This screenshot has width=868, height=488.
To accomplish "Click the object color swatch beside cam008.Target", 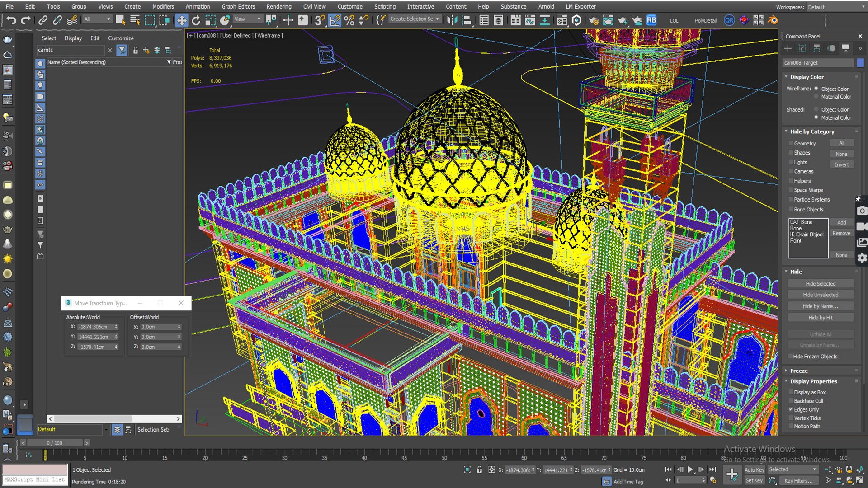I will (x=860, y=63).
